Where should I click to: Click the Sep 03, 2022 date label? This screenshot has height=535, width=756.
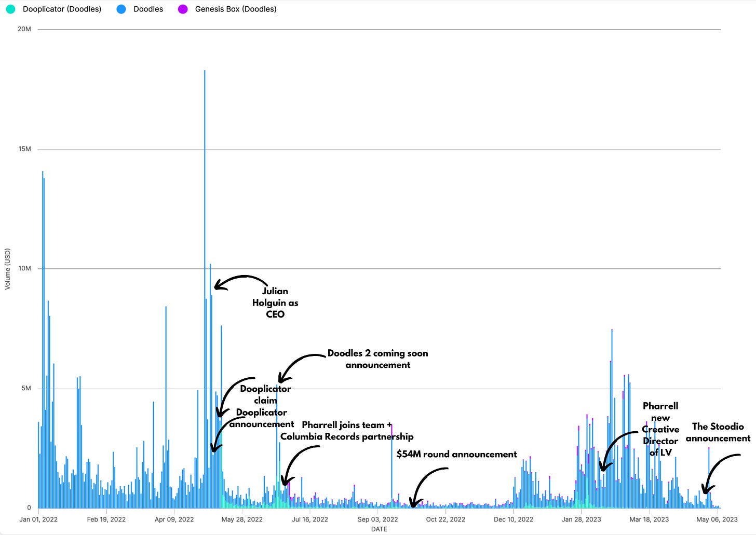pyautogui.click(x=377, y=519)
